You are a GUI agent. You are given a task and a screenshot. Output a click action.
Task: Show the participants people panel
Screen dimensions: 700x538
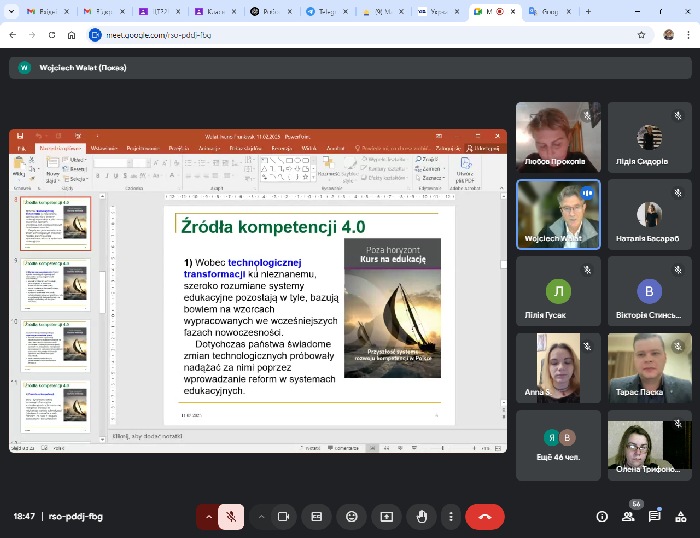click(628, 517)
